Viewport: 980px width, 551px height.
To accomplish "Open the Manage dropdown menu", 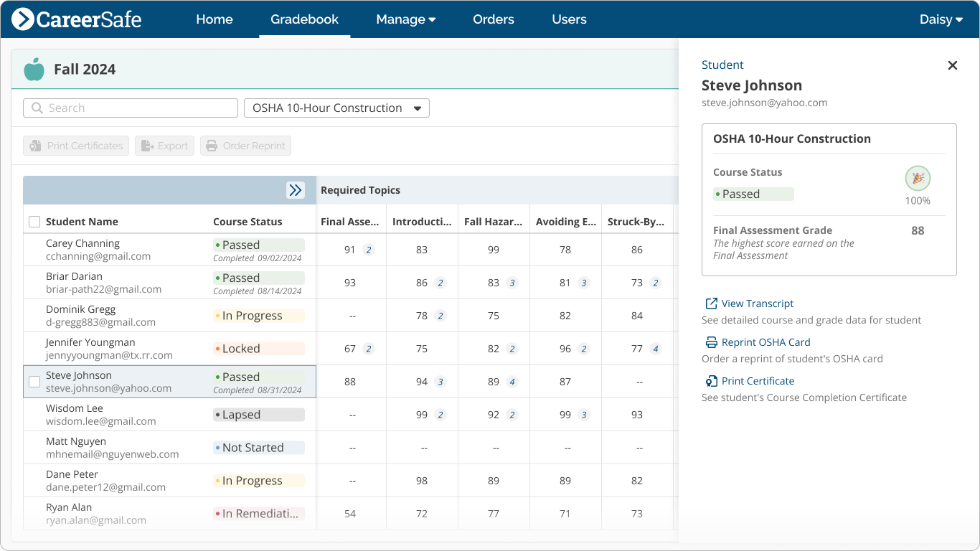I will point(405,19).
